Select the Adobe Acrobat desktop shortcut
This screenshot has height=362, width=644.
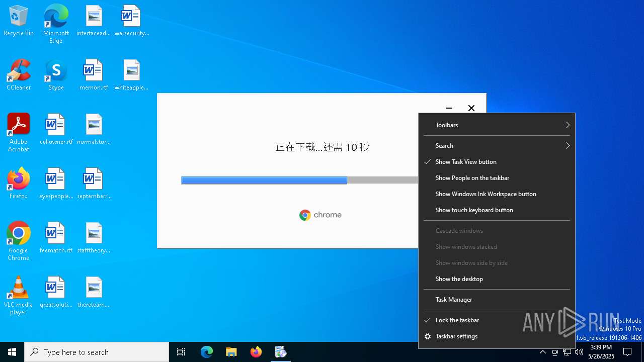19,133
